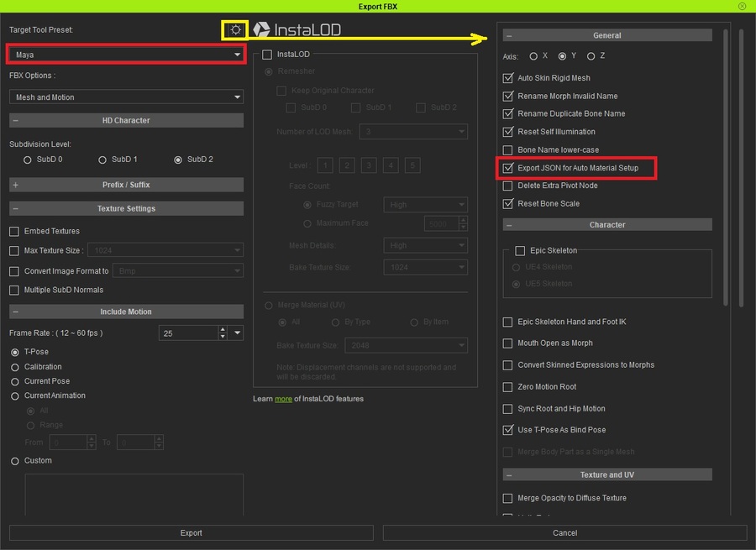
Task: Click the Custom motion text area
Action: coord(134,494)
